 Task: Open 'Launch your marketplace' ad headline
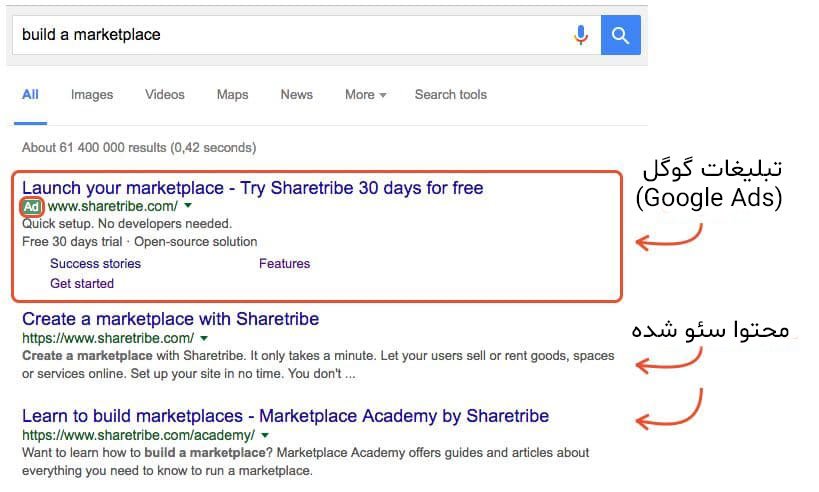(x=252, y=188)
